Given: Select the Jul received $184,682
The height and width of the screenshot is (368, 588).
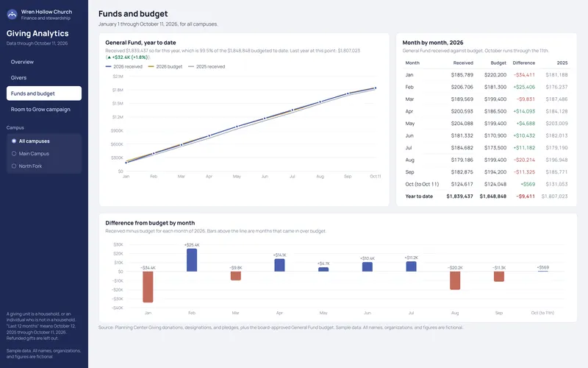Looking at the screenshot, I should pyautogui.click(x=462, y=148).
